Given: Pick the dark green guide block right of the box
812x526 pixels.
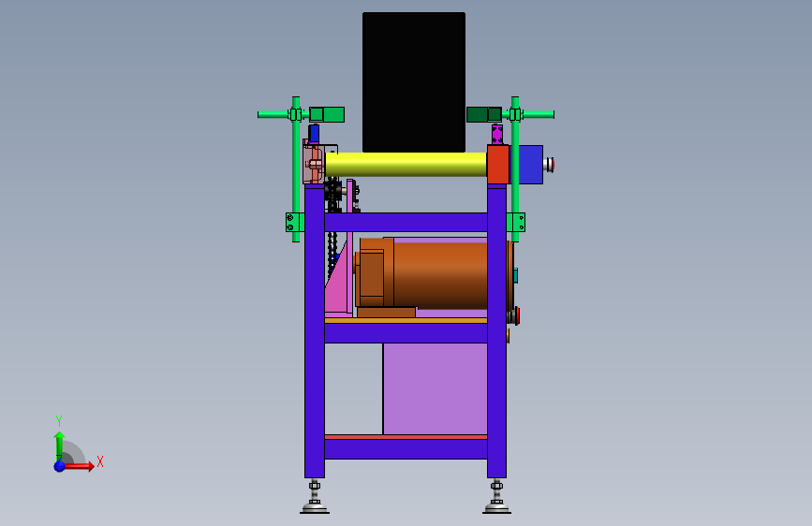Looking at the screenshot, I should tap(484, 114).
